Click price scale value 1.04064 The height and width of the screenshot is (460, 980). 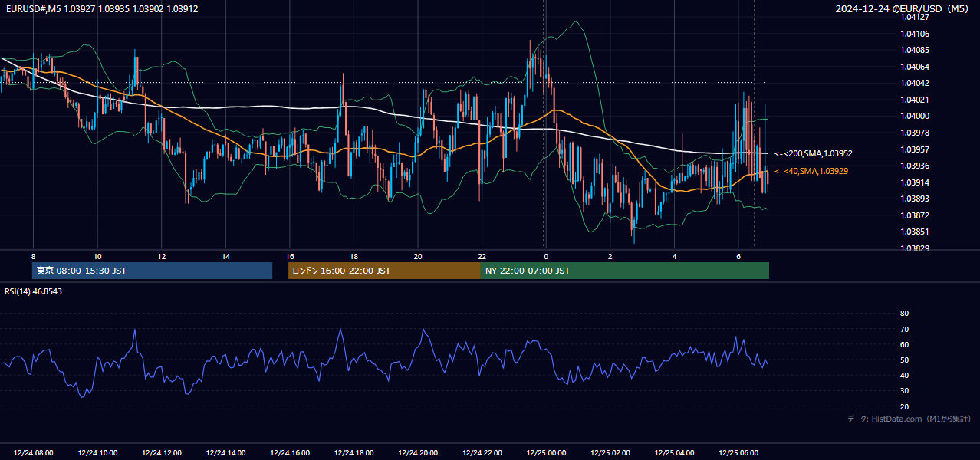(915, 67)
